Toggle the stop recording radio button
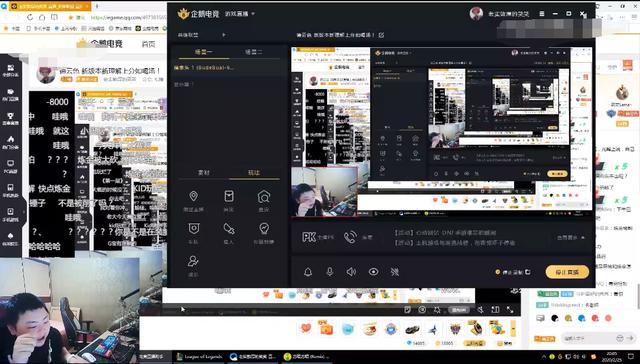This screenshot has height=364, width=640. pyautogui.click(x=498, y=272)
